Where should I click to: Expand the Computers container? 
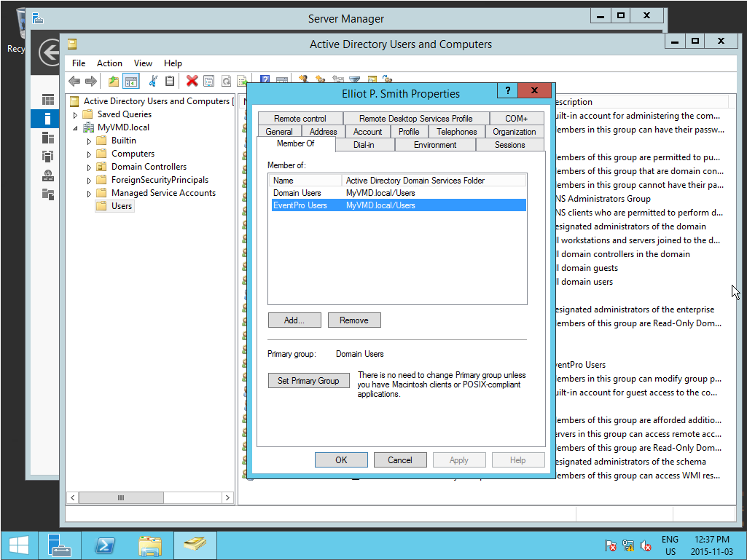coord(89,154)
